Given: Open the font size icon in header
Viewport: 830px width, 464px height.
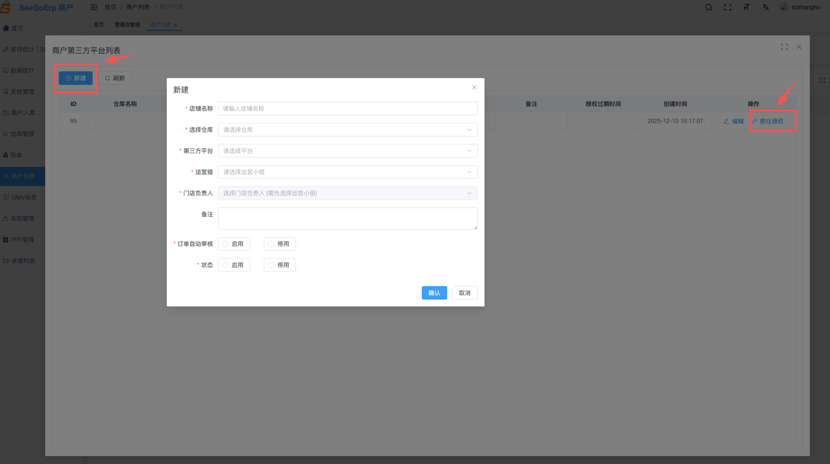Looking at the screenshot, I should point(747,7).
